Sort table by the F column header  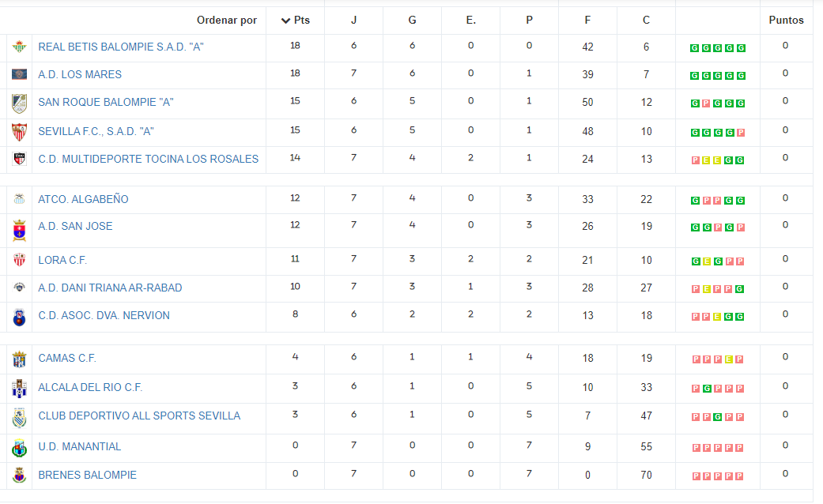tap(587, 20)
